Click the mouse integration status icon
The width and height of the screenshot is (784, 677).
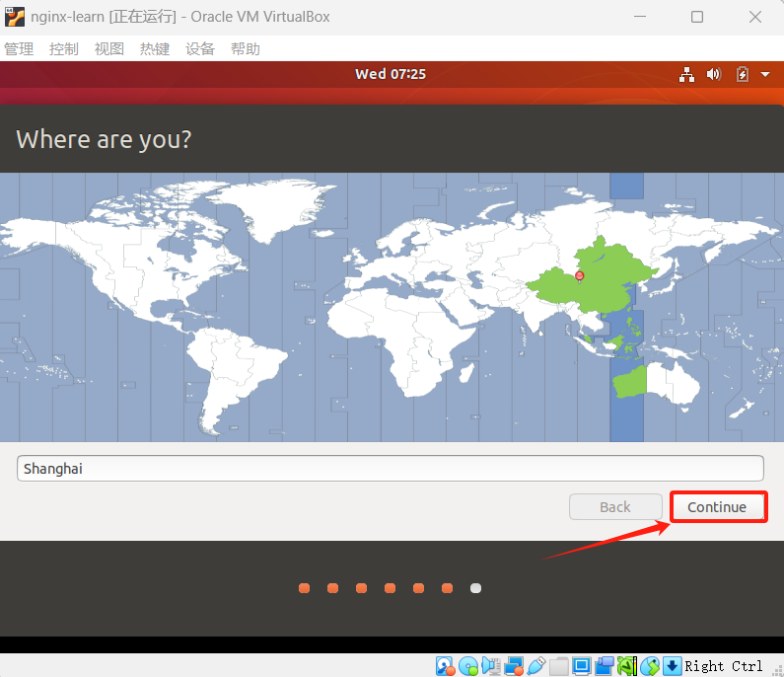pos(650,666)
